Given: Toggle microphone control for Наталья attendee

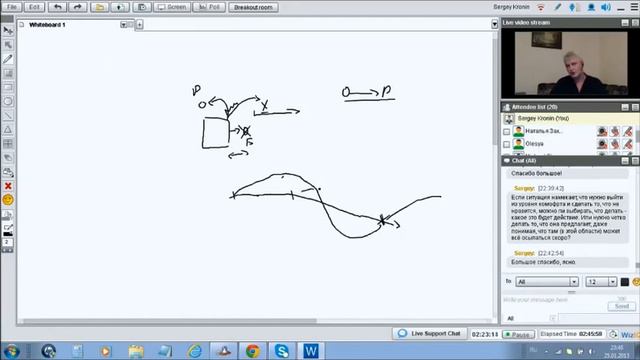Looking at the screenshot, I should tap(615, 131).
